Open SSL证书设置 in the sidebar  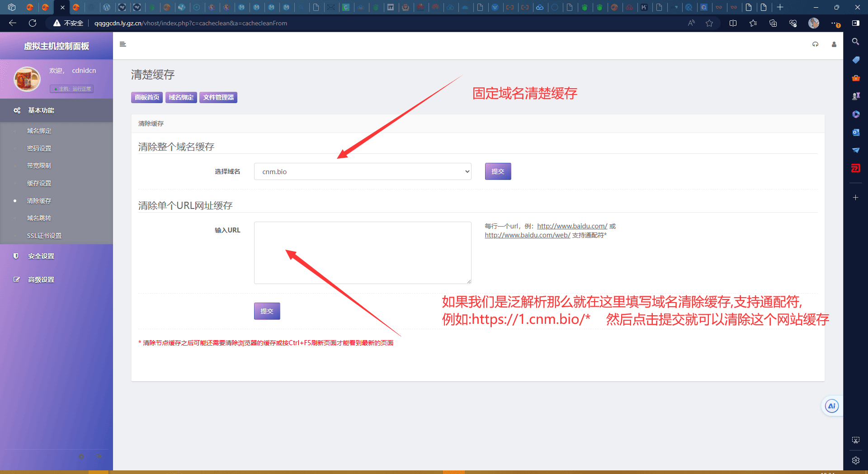tap(44, 236)
